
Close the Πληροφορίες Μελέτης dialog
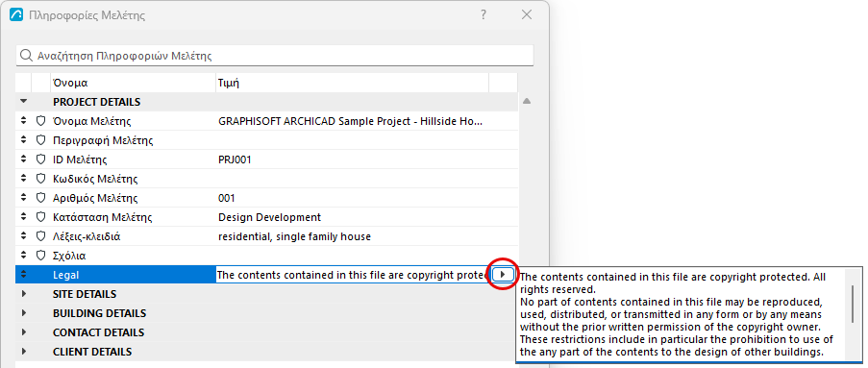(x=527, y=15)
